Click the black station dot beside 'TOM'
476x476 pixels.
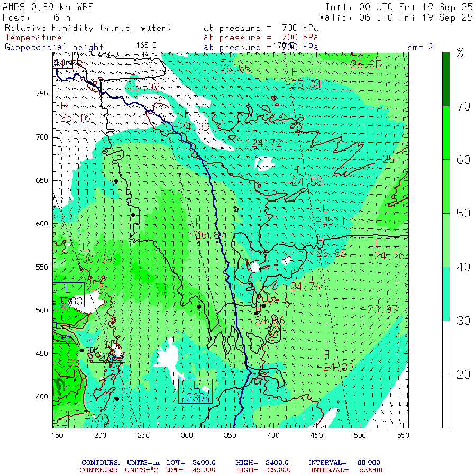tap(81, 350)
